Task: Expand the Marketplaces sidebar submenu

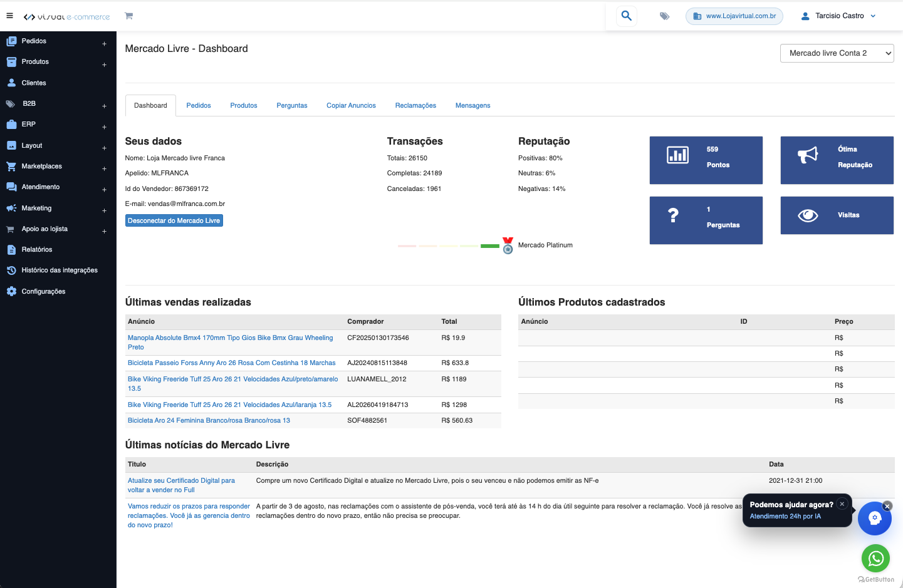Action: click(105, 169)
